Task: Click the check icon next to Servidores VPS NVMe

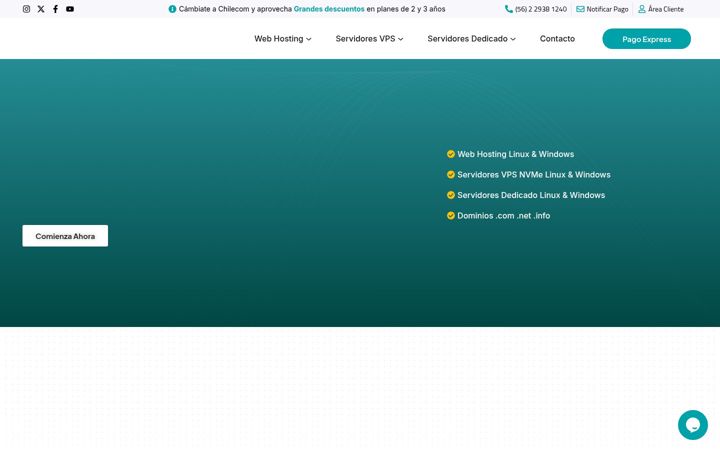Action: (451, 174)
